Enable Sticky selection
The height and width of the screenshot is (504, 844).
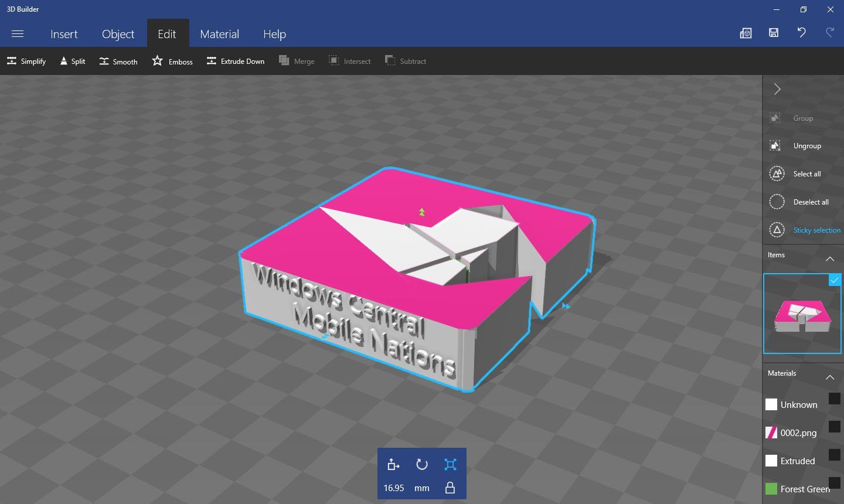[817, 230]
